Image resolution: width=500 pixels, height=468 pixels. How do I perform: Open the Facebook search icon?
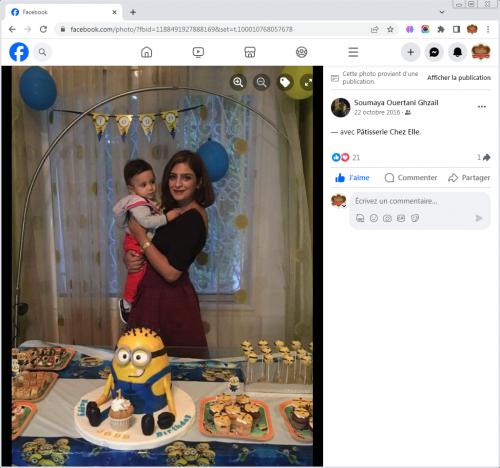point(42,52)
